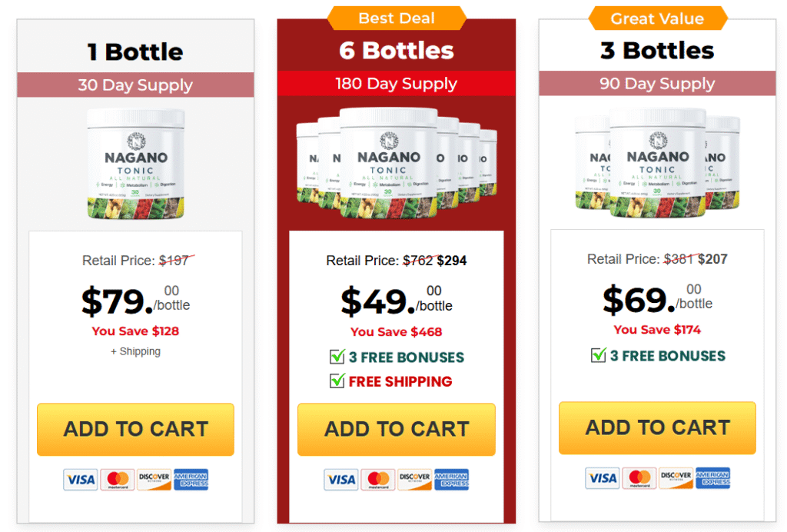Click Mastercard icon under 1 Bottle offer
Viewport: 787px width, 532px height.
pyautogui.click(x=118, y=480)
